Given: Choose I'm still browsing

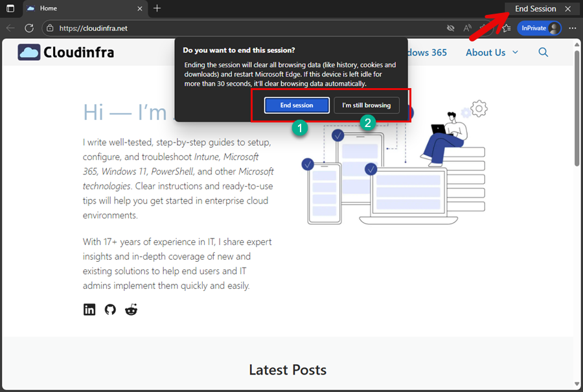Looking at the screenshot, I should [x=367, y=105].
